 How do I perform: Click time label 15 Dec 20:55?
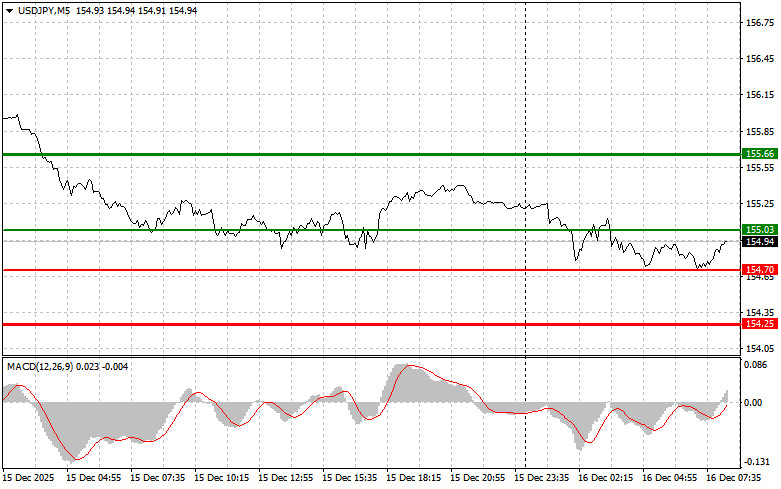click(478, 478)
